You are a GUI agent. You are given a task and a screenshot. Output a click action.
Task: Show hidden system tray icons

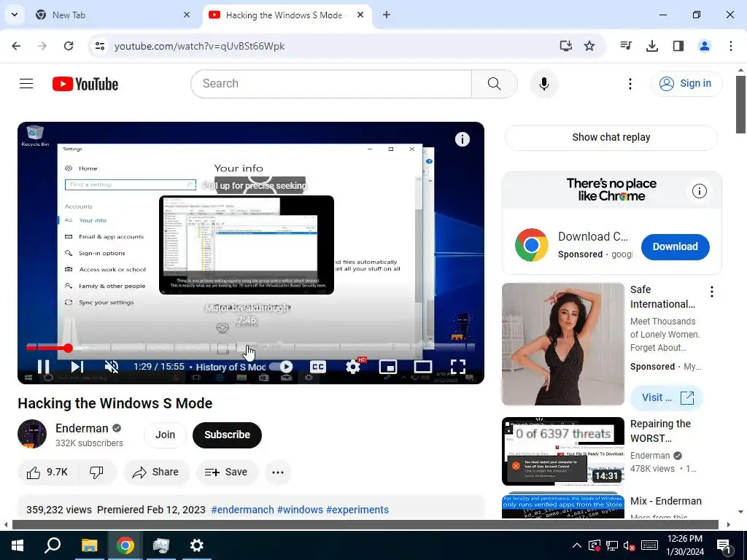pos(576,545)
